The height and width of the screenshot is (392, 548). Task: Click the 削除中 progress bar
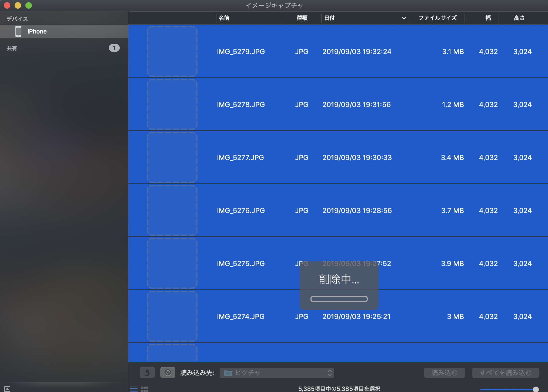point(339,299)
